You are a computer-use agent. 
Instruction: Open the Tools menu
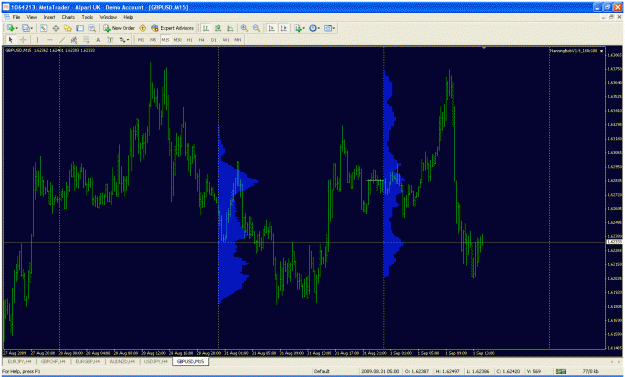87,17
